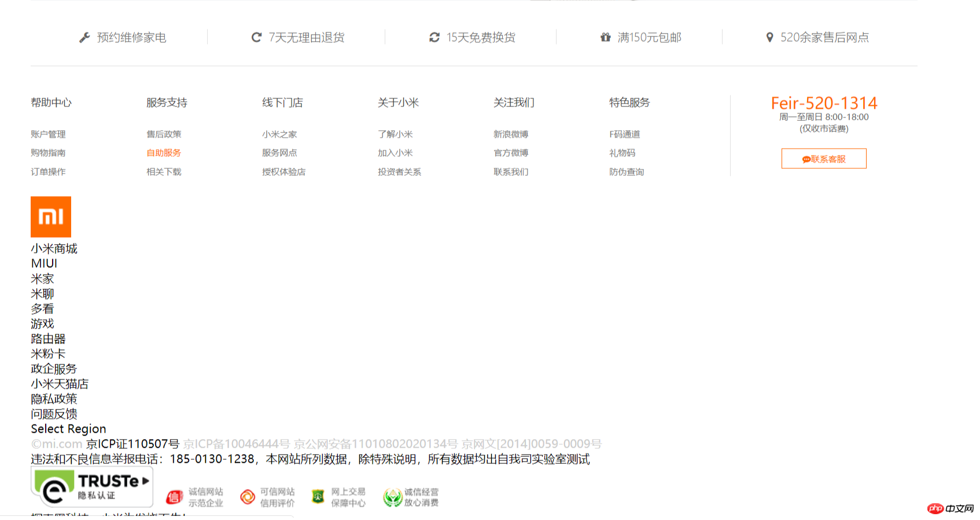
Task: Click 多看 in the site list
Action: (42, 309)
